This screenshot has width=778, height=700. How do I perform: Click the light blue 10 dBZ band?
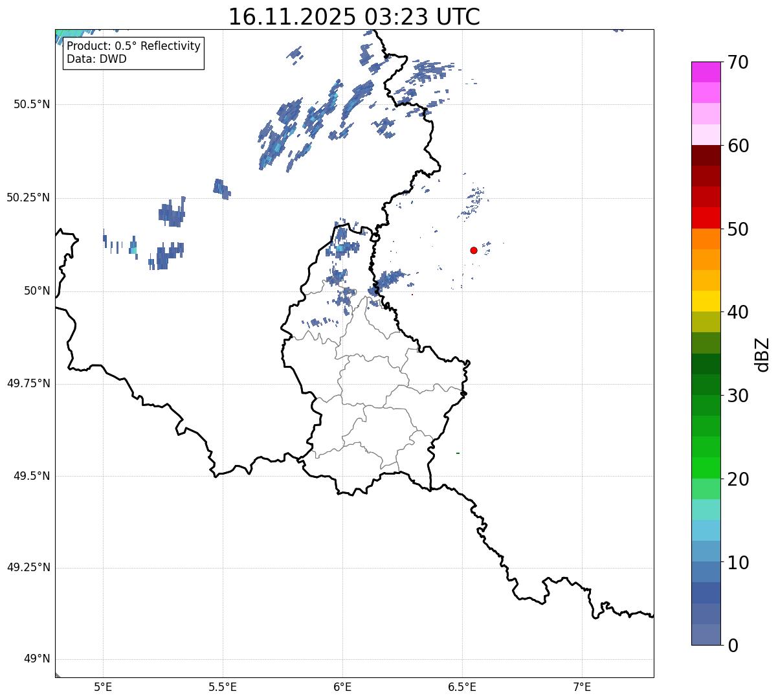coord(706,552)
